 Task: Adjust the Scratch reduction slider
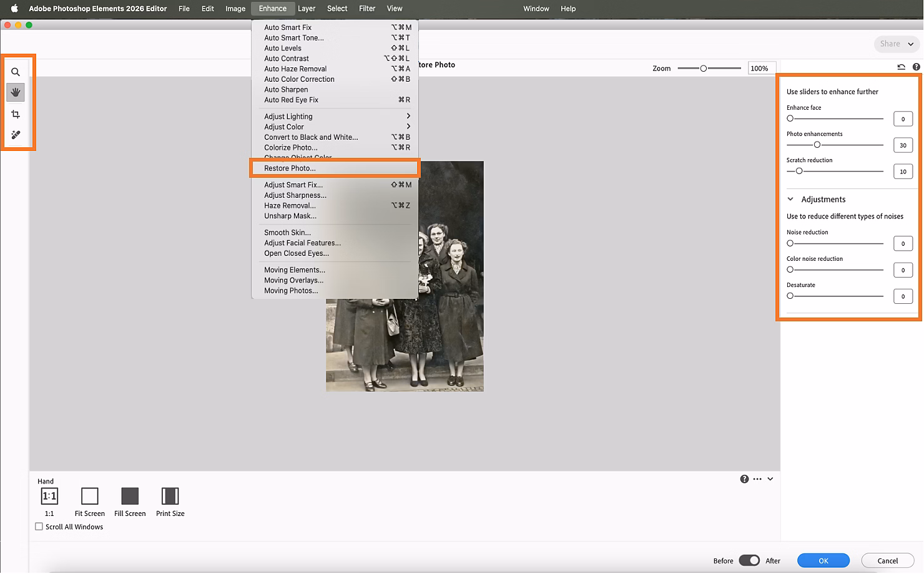tap(800, 170)
